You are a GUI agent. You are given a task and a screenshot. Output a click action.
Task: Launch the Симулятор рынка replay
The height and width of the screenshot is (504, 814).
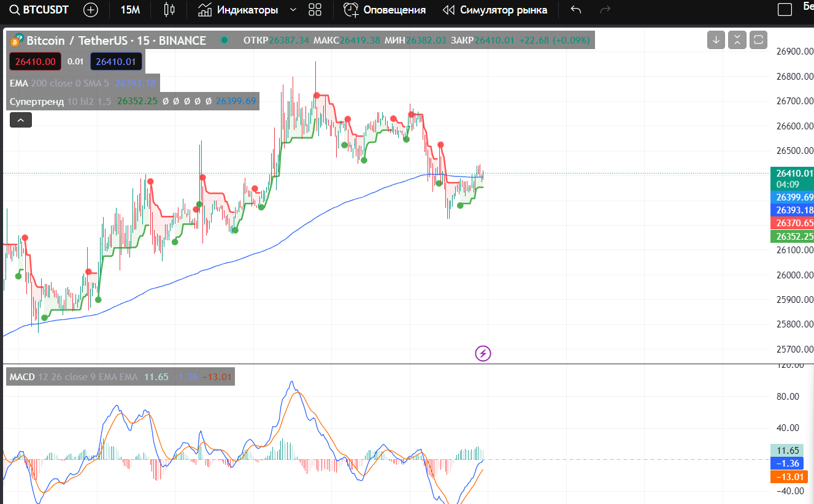point(495,10)
